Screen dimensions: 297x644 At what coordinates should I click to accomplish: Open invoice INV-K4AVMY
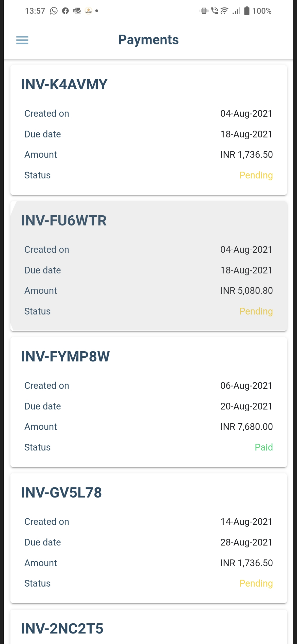(x=64, y=85)
